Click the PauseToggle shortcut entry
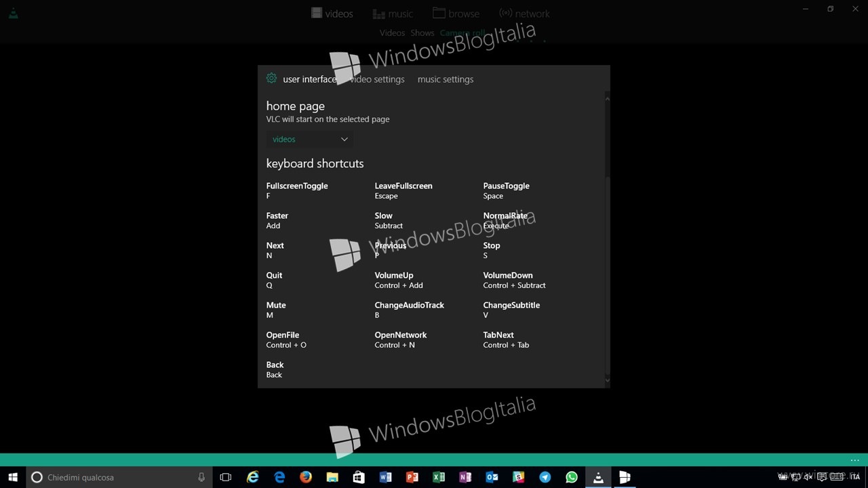 (506, 190)
